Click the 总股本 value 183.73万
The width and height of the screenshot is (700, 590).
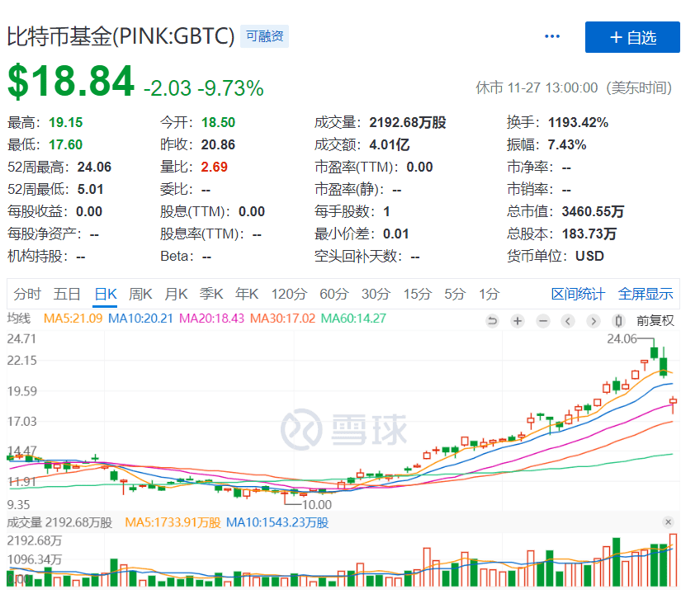(589, 234)
